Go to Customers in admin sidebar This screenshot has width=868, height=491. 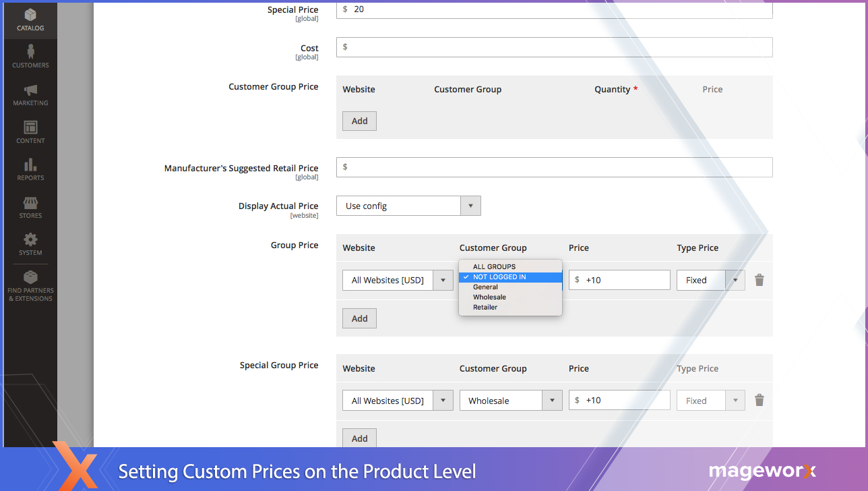tap(30, 57)
